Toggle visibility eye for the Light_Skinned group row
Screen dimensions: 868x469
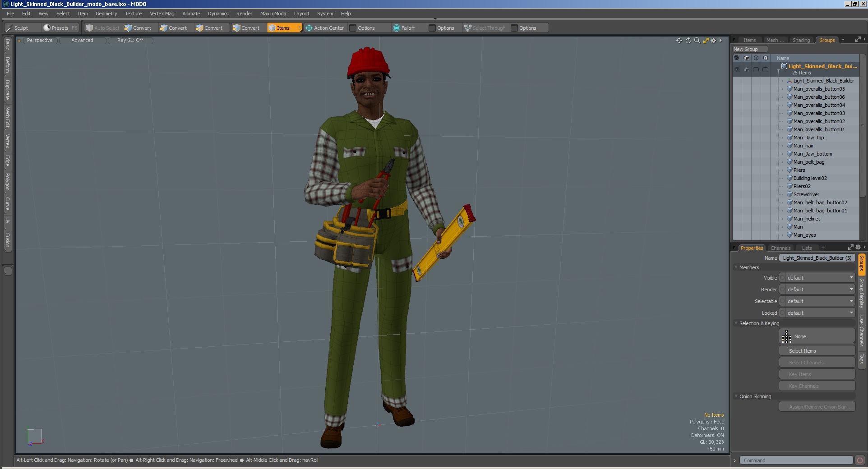(x=737, y=70)
